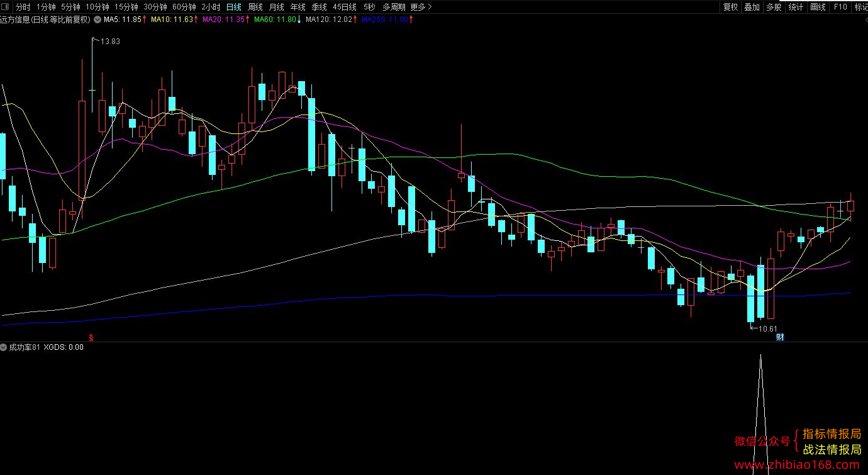Click the 叠加 overlay button
868x475 pixels.
tap(752, 7)
